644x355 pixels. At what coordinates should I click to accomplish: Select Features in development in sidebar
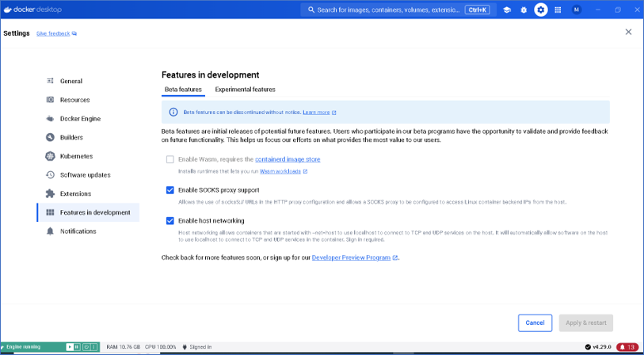coord(88,212)
